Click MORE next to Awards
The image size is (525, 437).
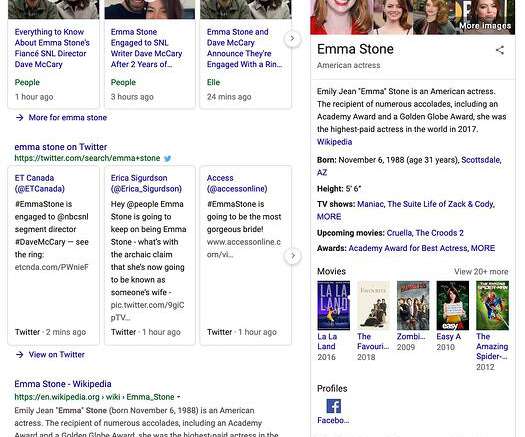pyautogui.click(x=483, y=248)
